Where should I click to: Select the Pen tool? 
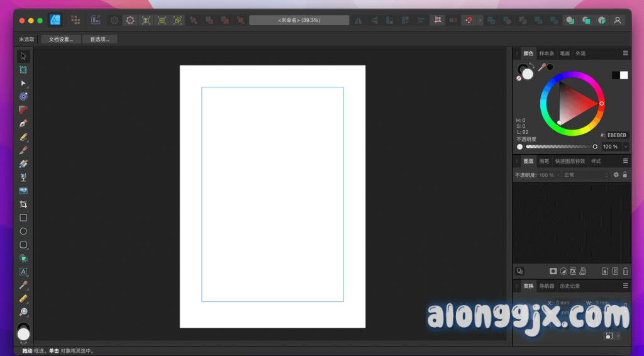(23, 123)
